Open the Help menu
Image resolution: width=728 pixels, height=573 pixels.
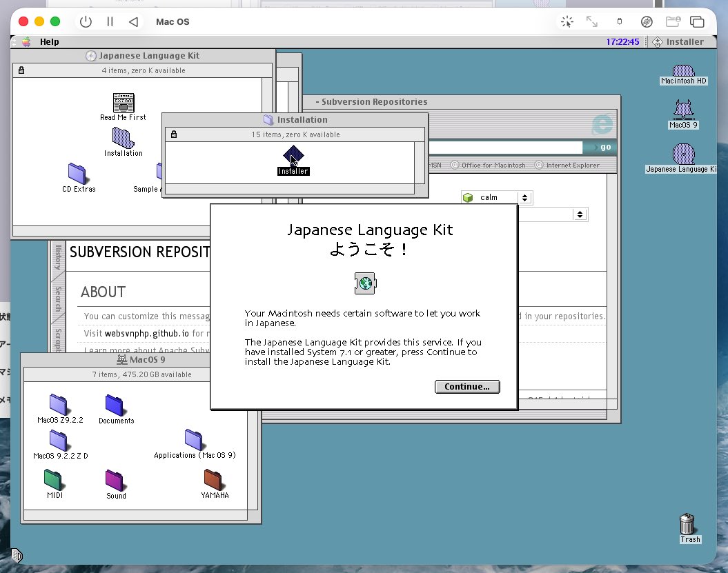(49, 42)
